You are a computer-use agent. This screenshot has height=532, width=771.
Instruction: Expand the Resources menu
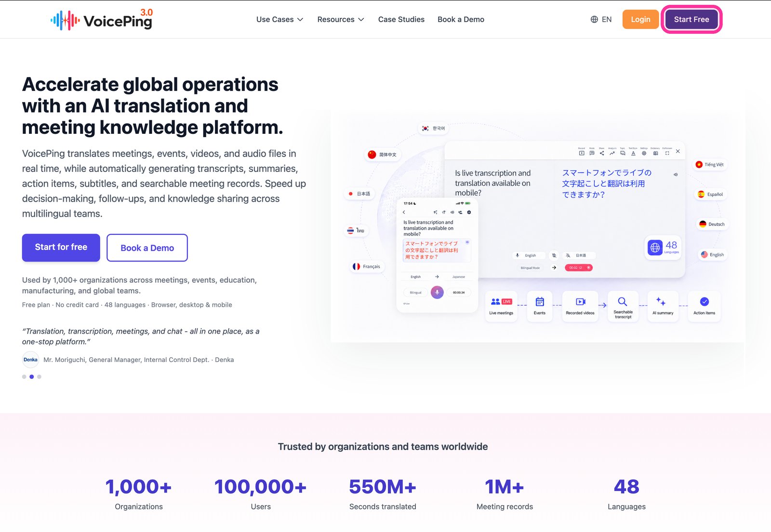341,19
